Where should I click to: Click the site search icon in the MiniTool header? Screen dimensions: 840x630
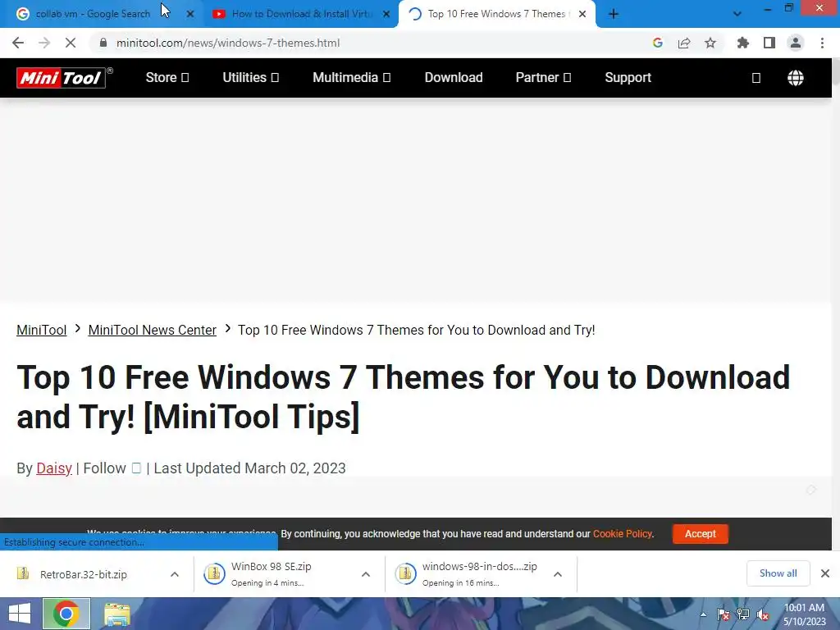tap(756, 78)
